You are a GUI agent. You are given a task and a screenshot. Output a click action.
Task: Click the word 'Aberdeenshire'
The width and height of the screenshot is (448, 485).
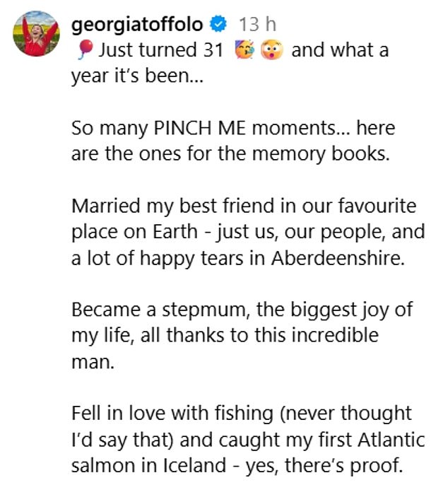tap(335, 259)
